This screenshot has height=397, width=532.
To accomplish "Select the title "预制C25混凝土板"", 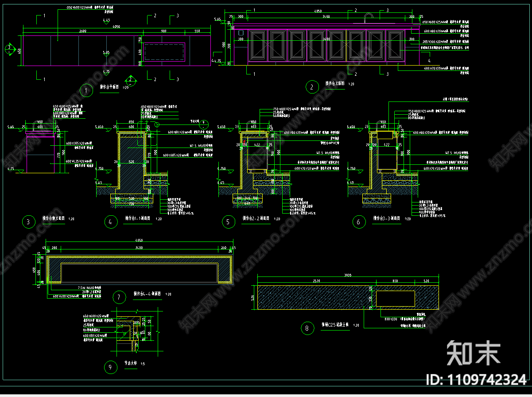I will pyautogui.click(x=334, y=325).
